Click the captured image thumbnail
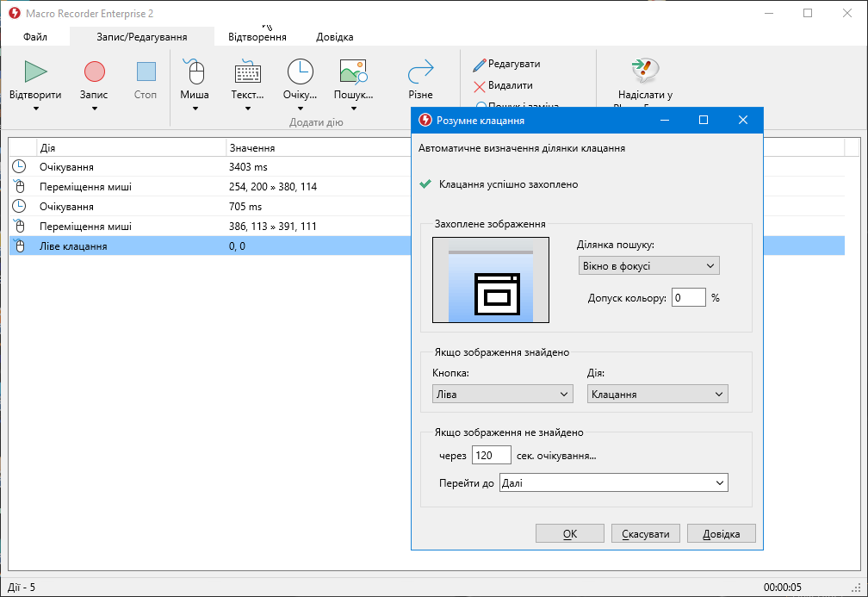The height and width of the screenshot is (597, 868). click(x=491, y=280)
